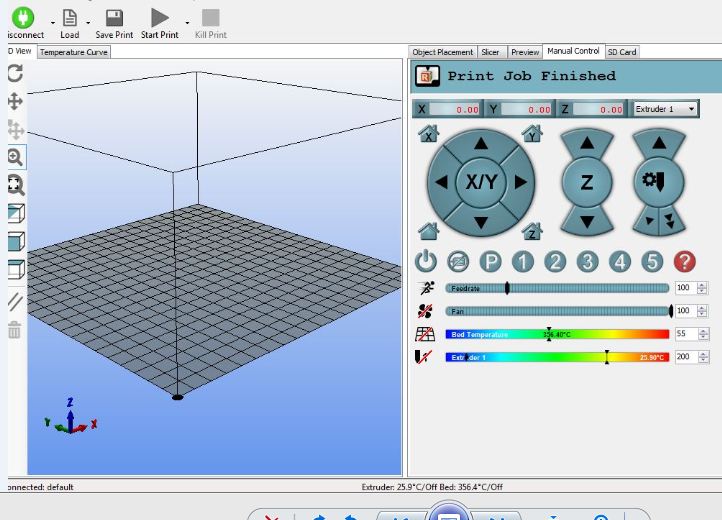The width and height of the screenshot is (722, 520).
Task: Toggle heated bed on/off icon
Action: tap(425, 334)
